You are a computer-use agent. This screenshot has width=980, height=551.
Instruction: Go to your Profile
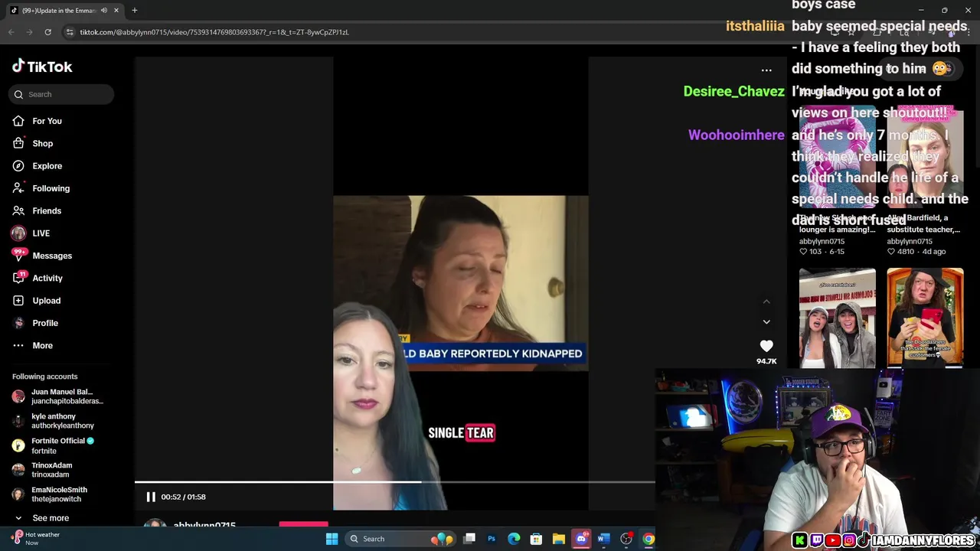tap(45, 323)
